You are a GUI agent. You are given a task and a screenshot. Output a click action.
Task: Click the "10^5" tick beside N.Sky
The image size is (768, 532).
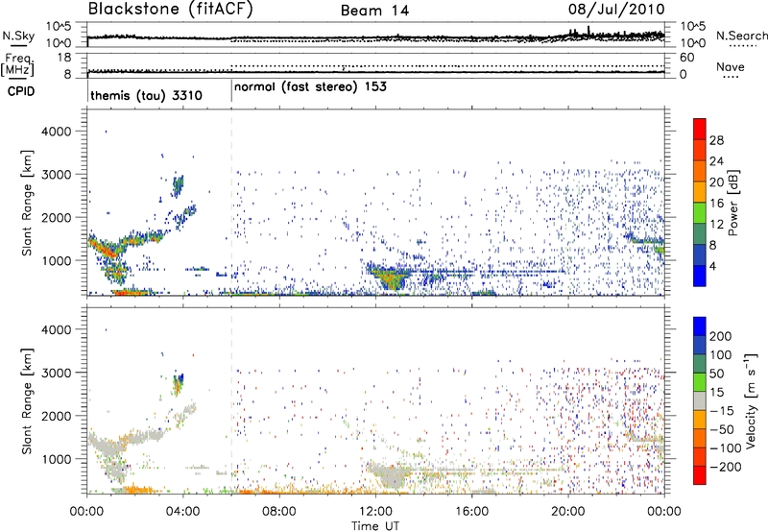(59, 27)
